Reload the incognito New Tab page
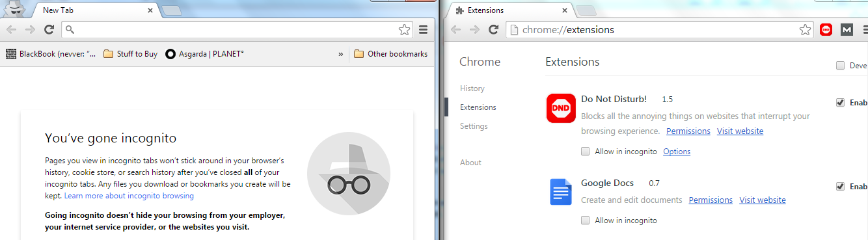 point(49,30)
